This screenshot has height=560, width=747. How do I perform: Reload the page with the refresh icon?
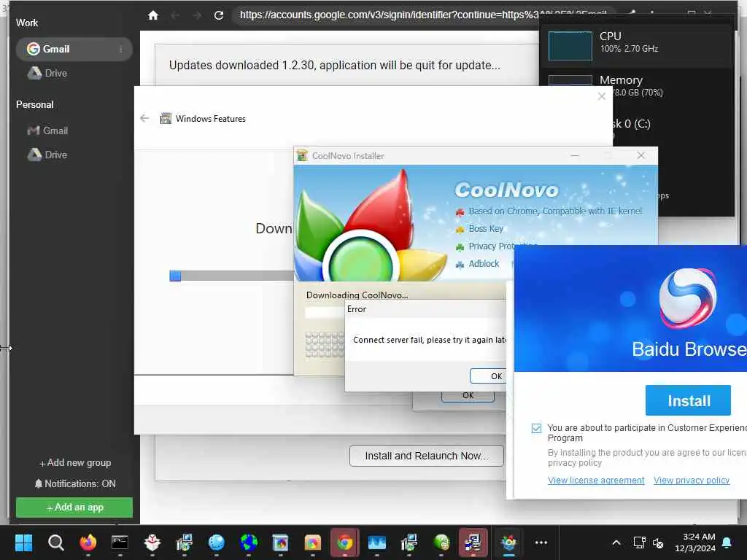(219, 15)
